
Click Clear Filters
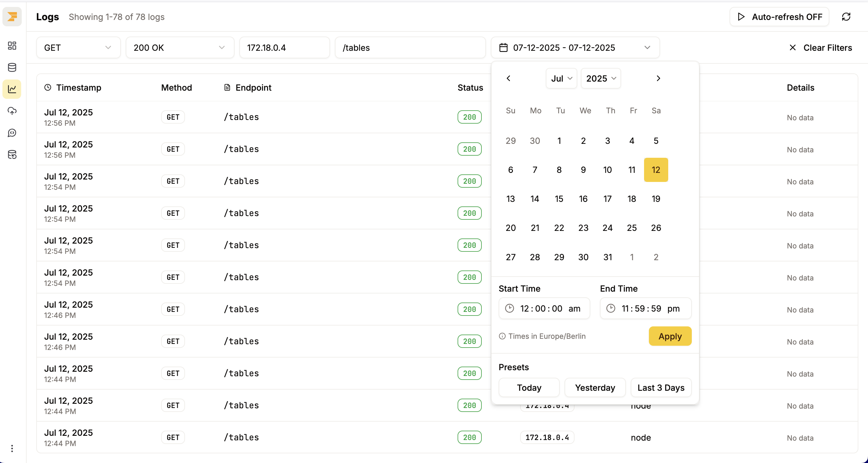pyautogui.click(x=821, y=47)
